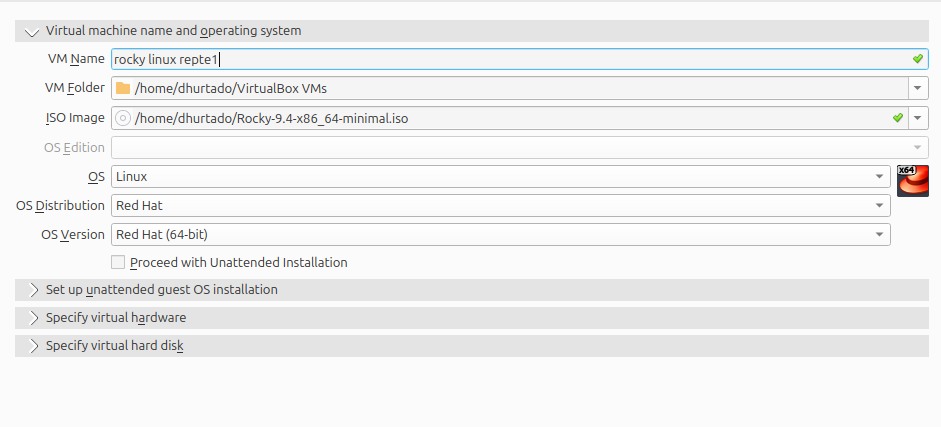The width and height of the screenshot is (941, 427).
Task: Open the ISO Image dropdown arrow
Action: coord(918,118)
